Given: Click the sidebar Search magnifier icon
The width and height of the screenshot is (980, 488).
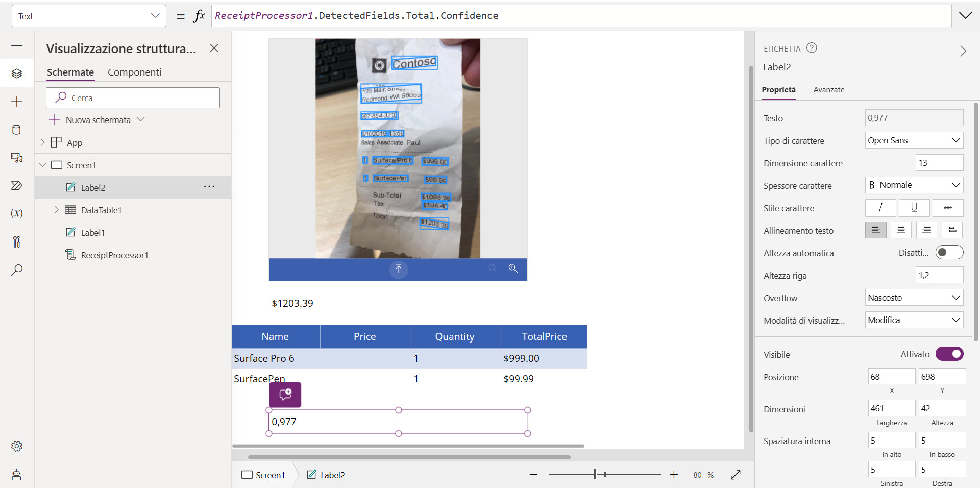Looking at the screenshot, I should tap(17, 270).
